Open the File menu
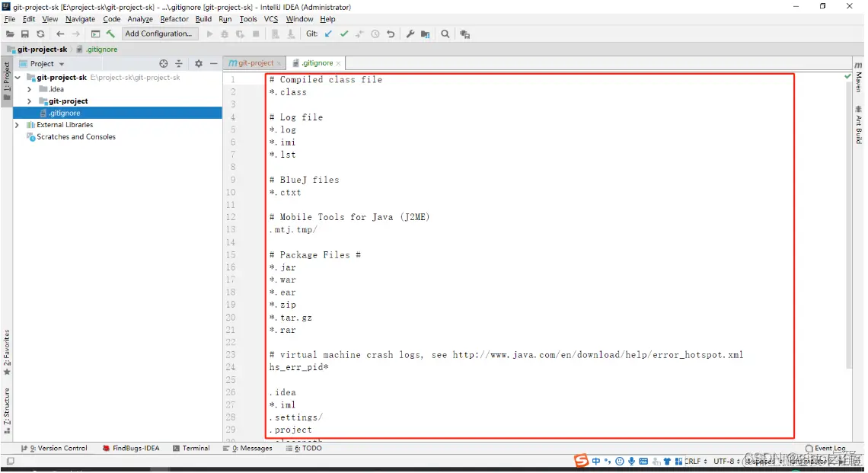The image size is (868, 473). click(x=10, y=19)
